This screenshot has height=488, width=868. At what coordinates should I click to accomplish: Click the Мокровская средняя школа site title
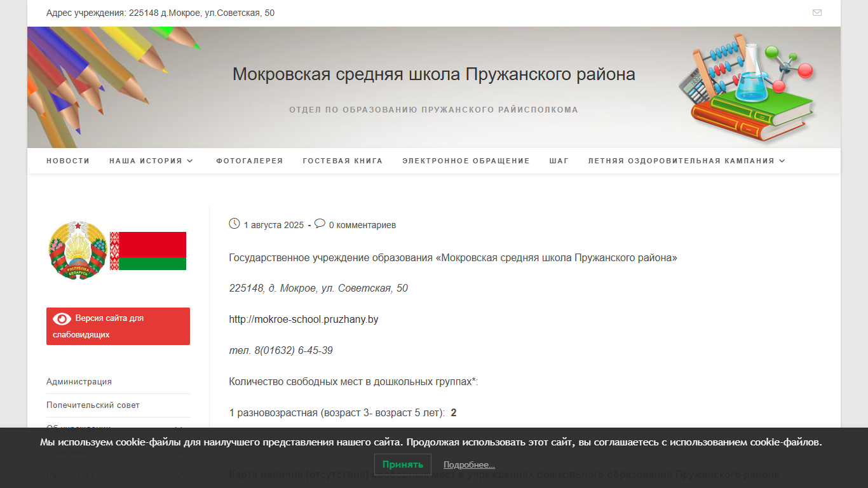(434, 74)
